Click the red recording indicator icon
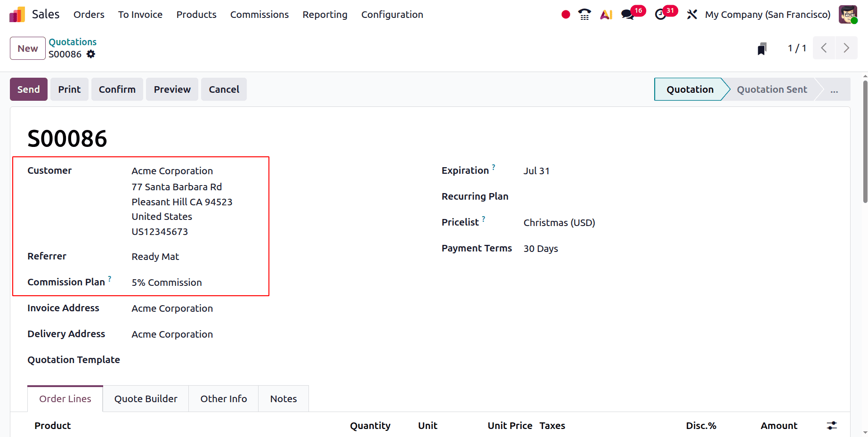This screenshot has height=437, width=868. (566, 15)
